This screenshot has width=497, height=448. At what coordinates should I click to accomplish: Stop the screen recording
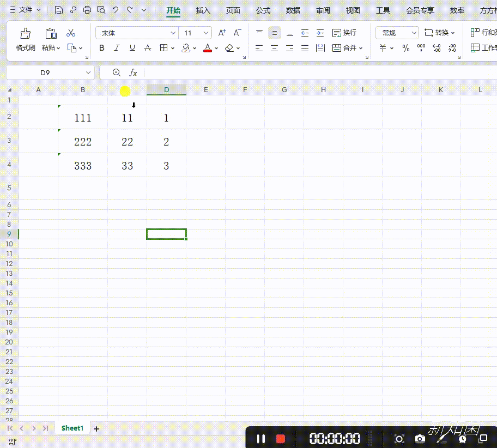(x=281, y=439)
